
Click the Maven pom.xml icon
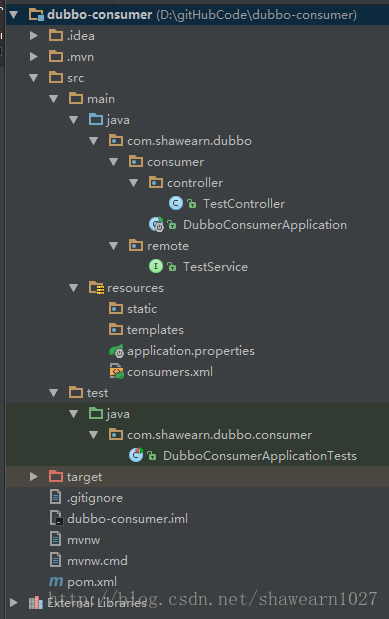click(x=56, y=581)
